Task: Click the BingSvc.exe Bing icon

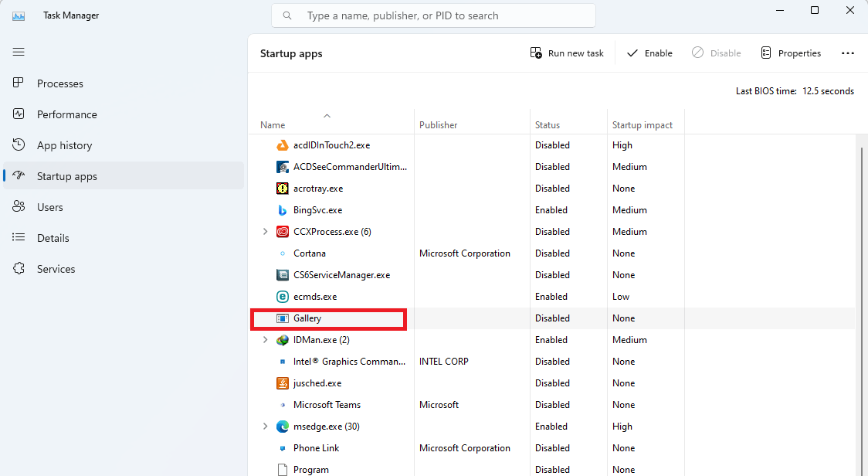Action: [283, 210]
